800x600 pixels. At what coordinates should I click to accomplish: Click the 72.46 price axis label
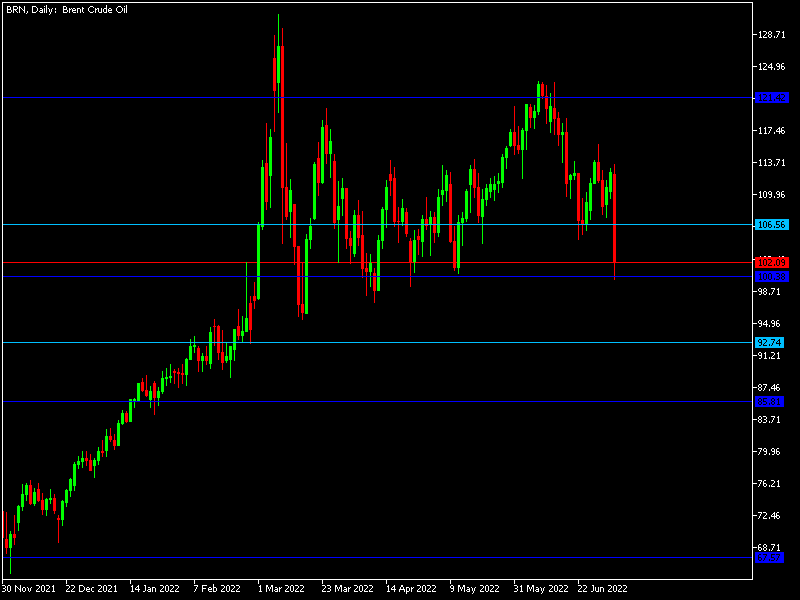click(x=769, y=516)
